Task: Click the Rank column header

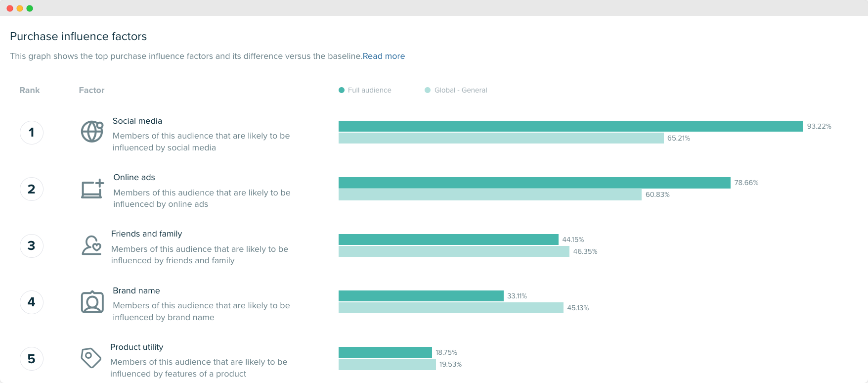Action: tap(29, 90)
